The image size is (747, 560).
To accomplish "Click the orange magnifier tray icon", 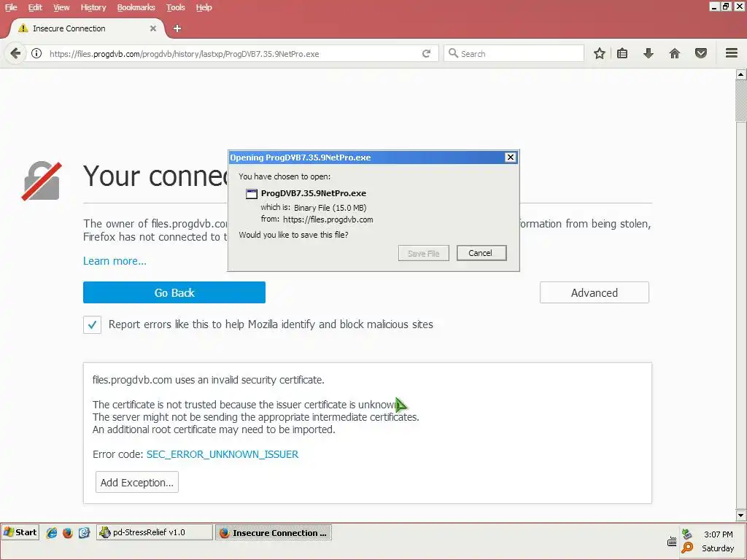I will coord(687,548).
